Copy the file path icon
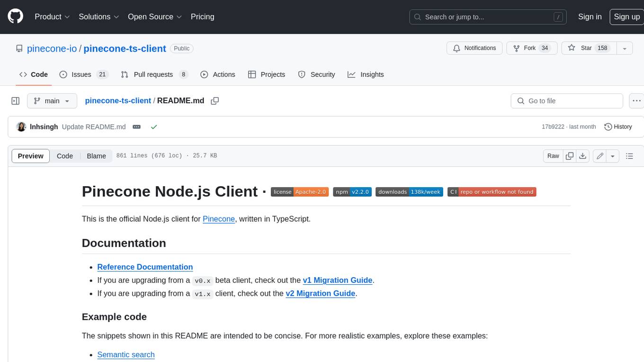Viewport: 644px width, 362px height. pyautogui.click(x=215, y=101)
